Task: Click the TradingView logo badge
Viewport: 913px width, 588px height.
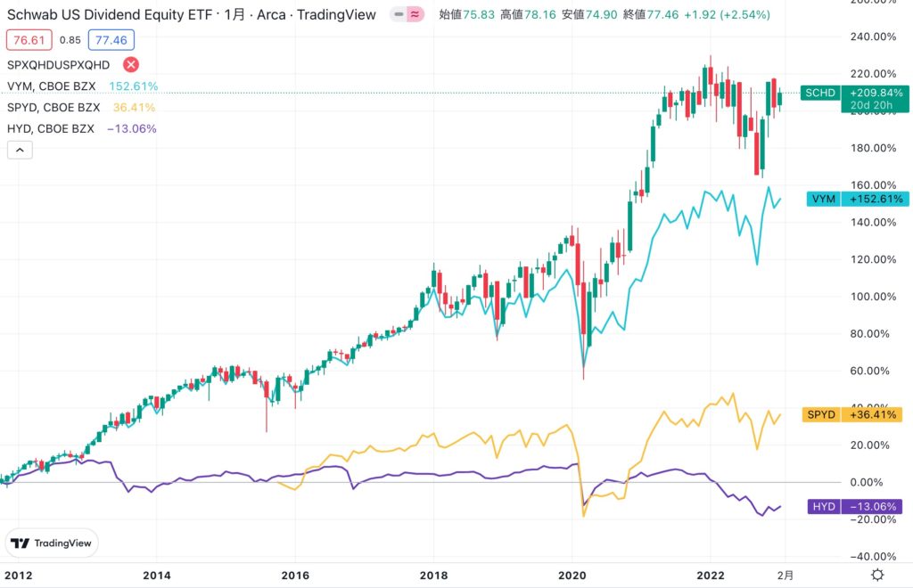Action: pos(53,543)
